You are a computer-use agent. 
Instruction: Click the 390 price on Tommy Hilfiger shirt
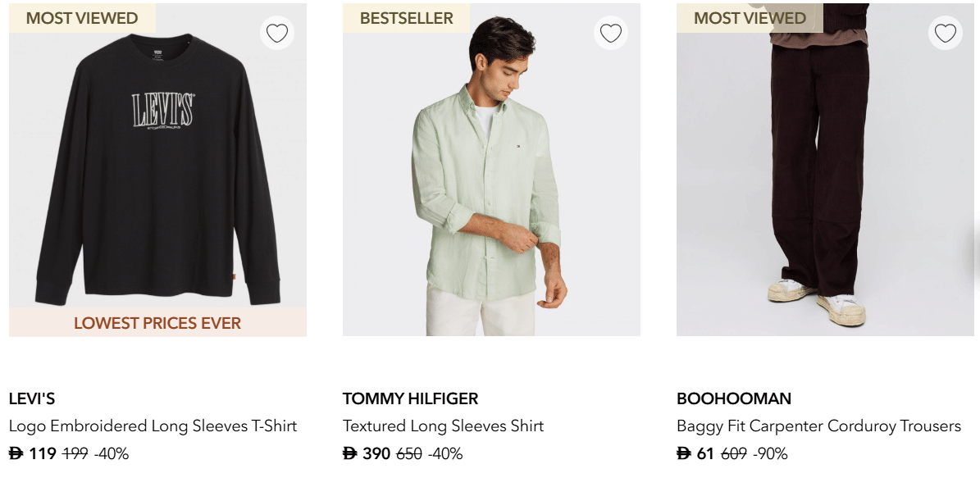coord(376,453)
